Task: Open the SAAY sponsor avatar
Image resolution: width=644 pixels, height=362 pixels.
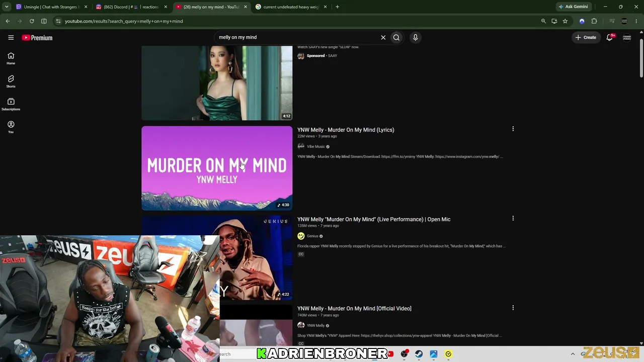Action: click(301, 56)
